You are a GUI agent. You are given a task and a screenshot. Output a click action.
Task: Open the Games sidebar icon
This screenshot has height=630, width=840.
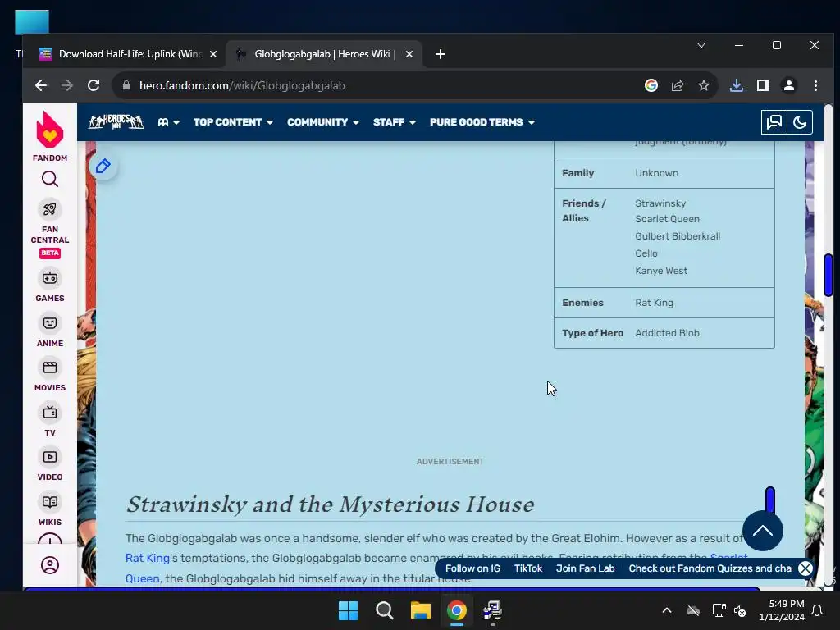point(50,279)
